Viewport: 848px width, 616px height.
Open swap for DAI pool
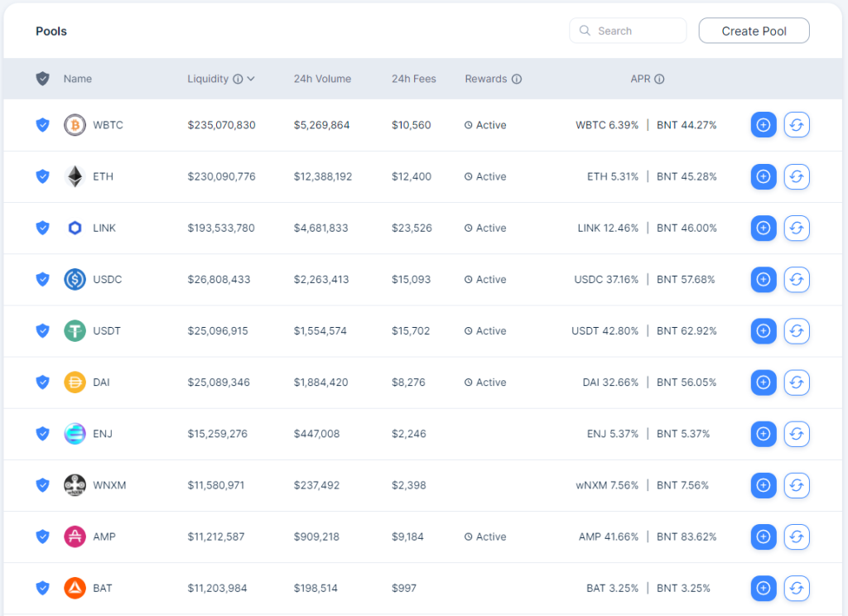coord(796,383)
